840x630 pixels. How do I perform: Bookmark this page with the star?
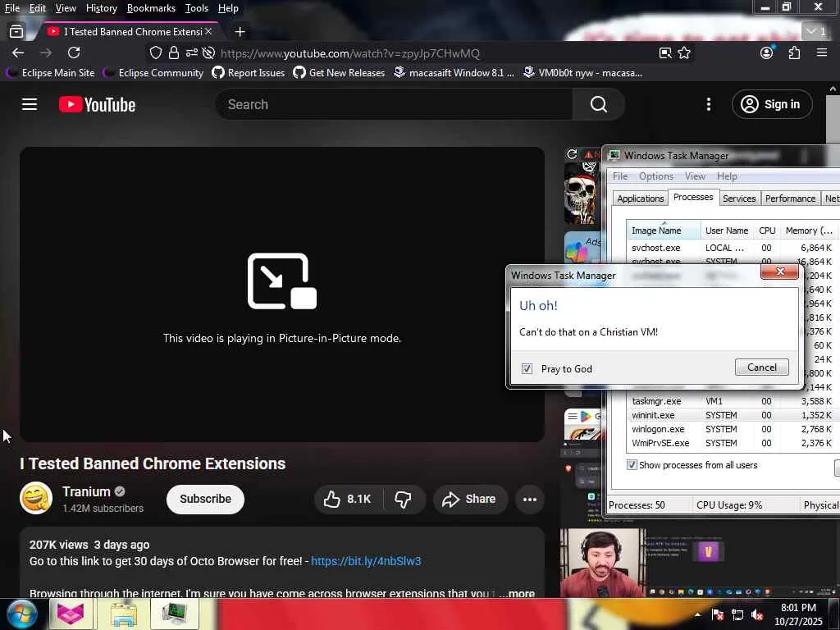684,53
